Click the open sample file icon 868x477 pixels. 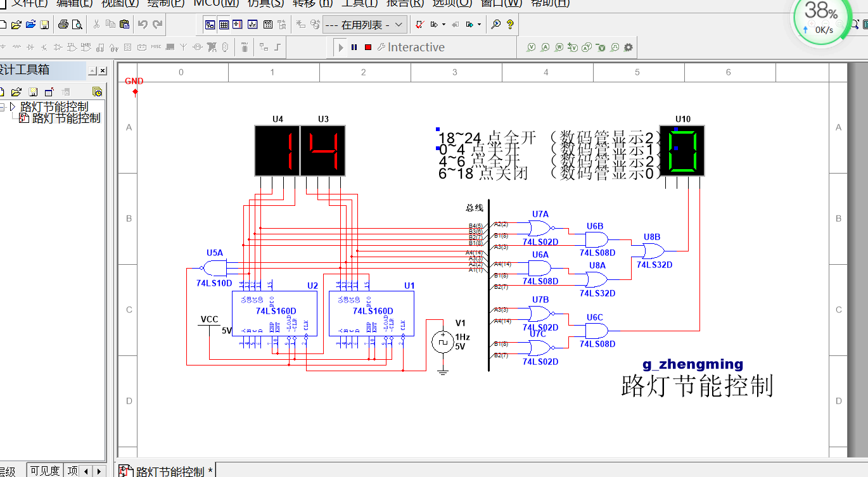30,25
